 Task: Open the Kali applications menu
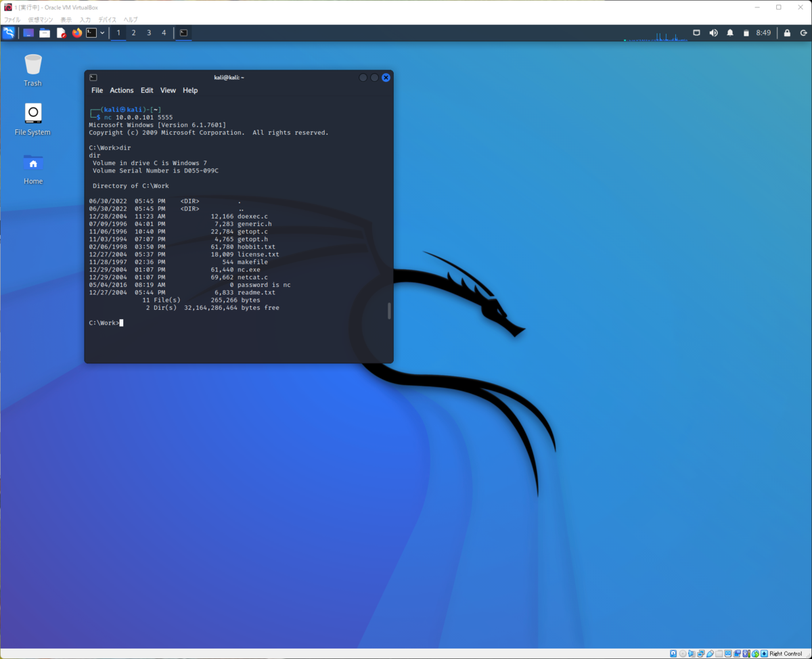point(8,32)
